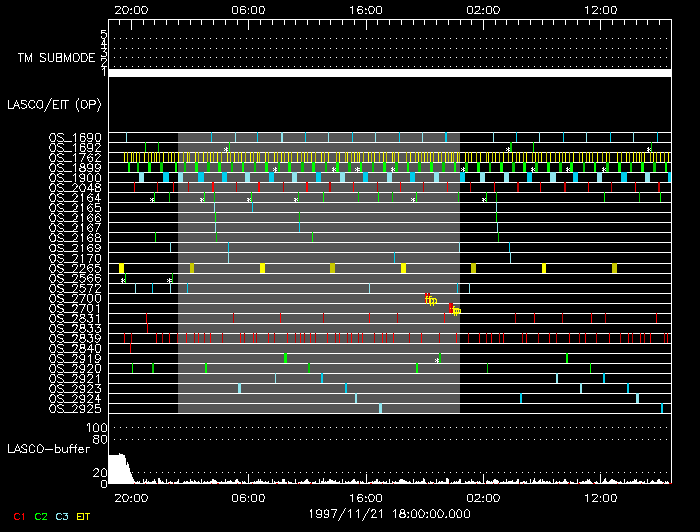Click the 1997/11/21 18:00:00.000 timestamp
700x532 pixels.
pos(388,512)
